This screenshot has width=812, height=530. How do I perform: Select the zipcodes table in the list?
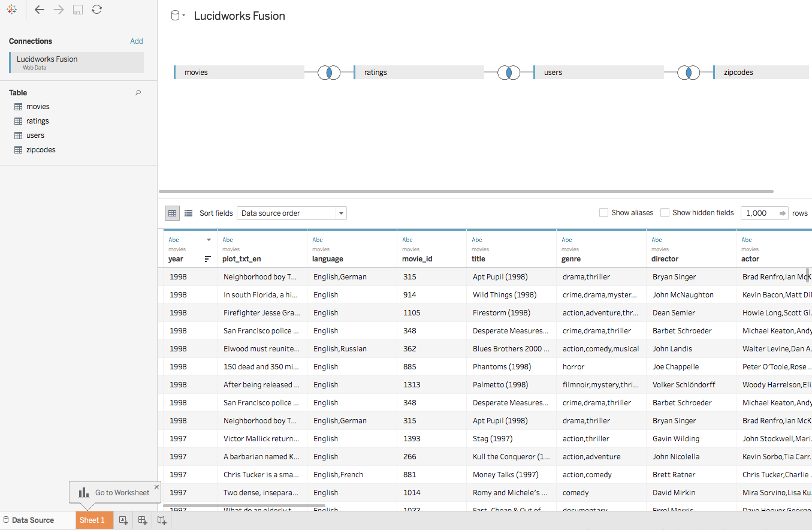[41, 150]
